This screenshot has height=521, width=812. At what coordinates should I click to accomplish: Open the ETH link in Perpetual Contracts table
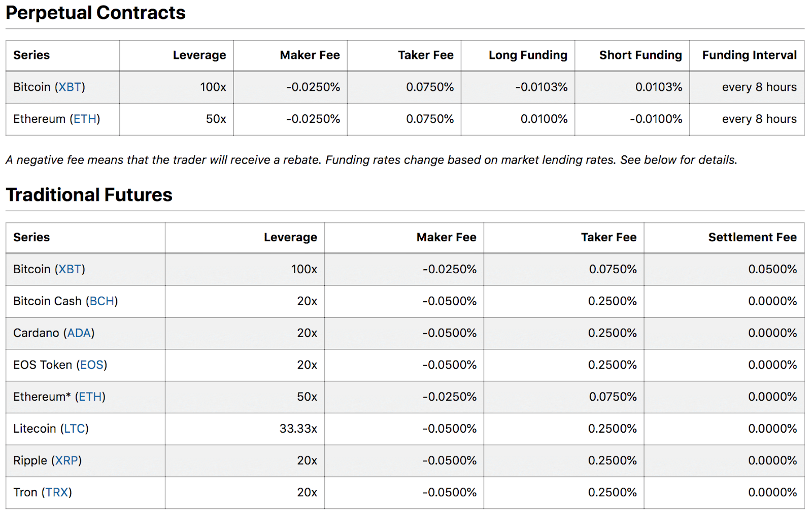point(85,119)
